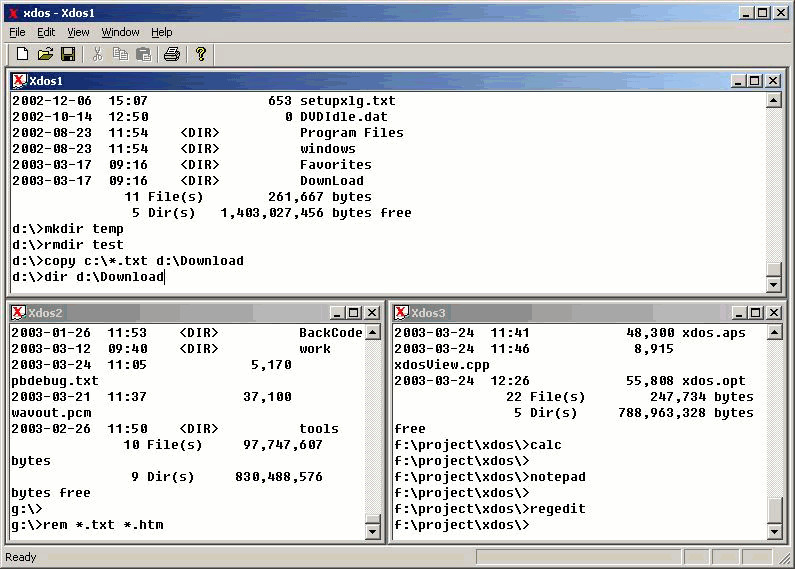Click the Cut scissors icon
This screenshot has width=795, height=569.
click(97, 54)
